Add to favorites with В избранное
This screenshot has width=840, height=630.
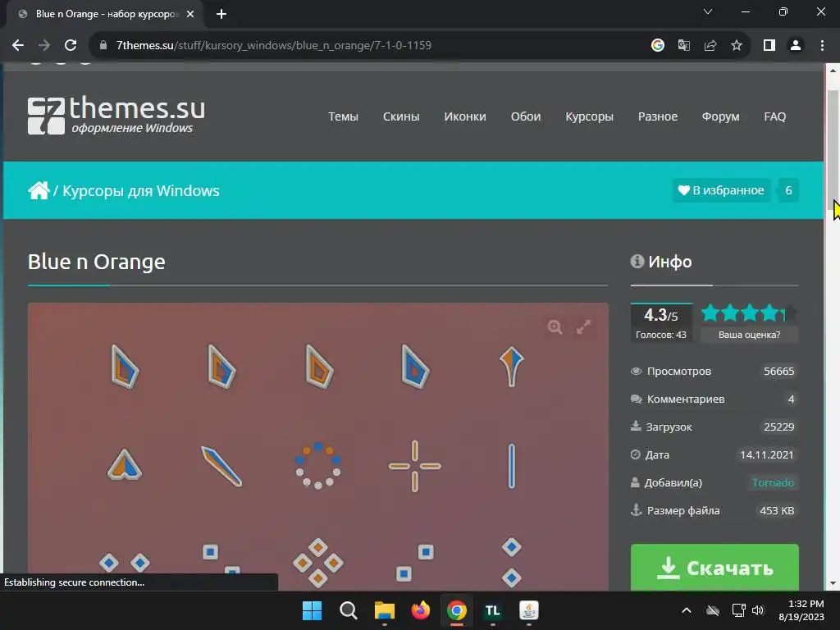pos(721,190)
